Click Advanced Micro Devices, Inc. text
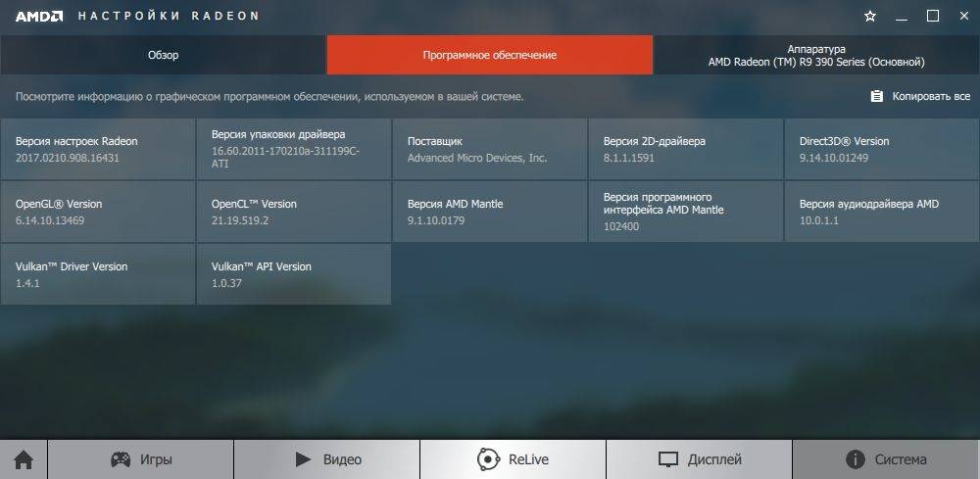The height and width of the screenshot is (479, 980). (x=477, y=158)
